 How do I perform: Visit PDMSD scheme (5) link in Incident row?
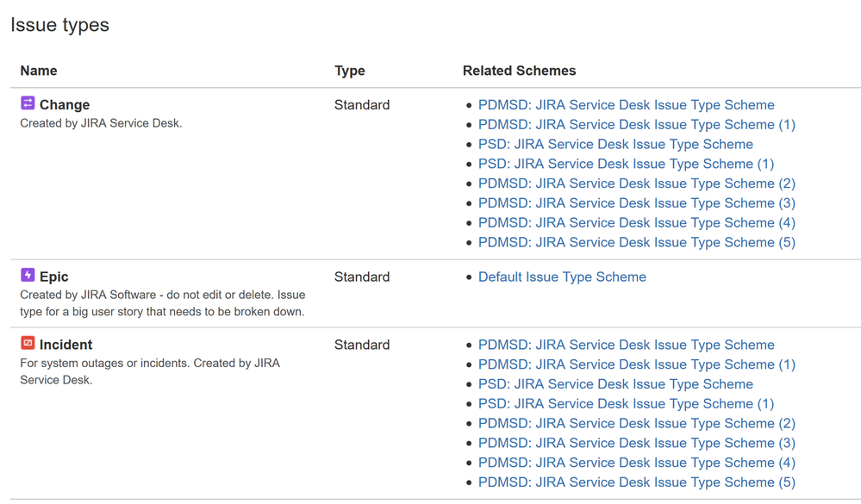pyautogui.click(x=636, y=482)
